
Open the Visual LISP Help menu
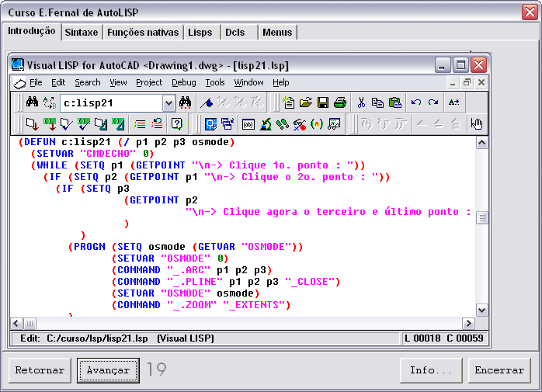tap(280, 82)
